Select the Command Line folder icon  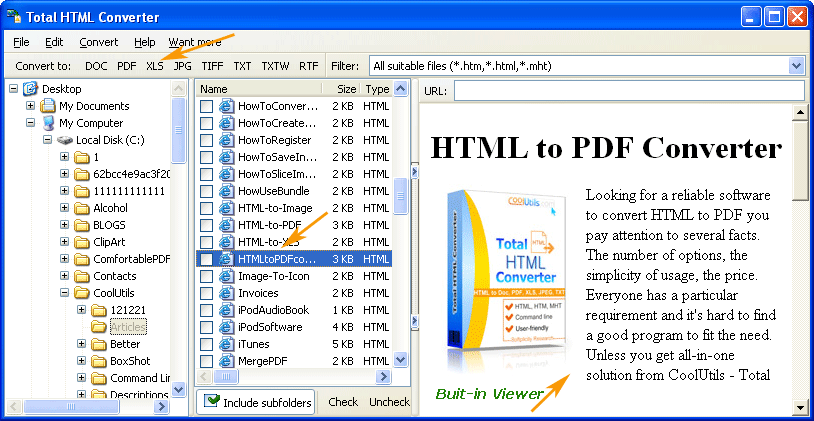(x=99, y=378)
